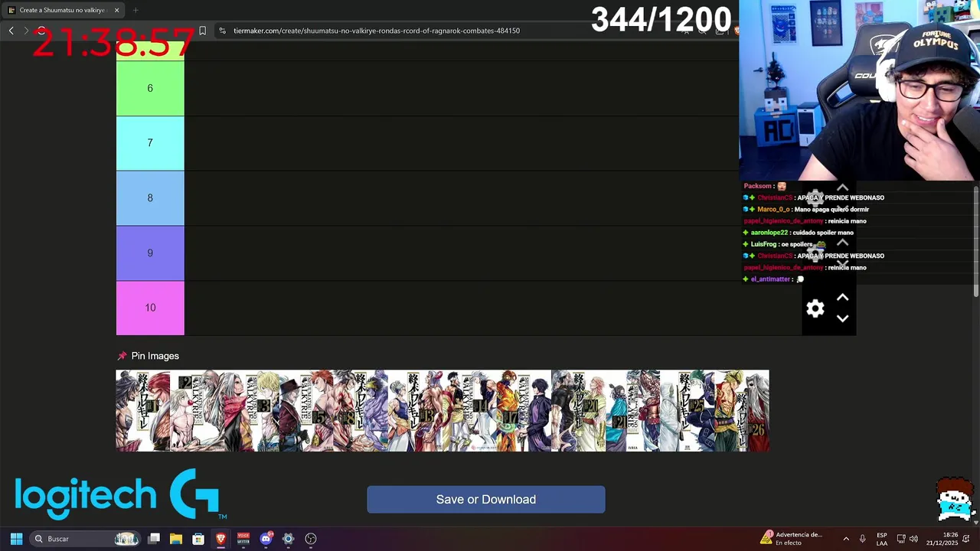Click the Save or Download button
The height and width of the screenshot is (551, 980).
486,500
